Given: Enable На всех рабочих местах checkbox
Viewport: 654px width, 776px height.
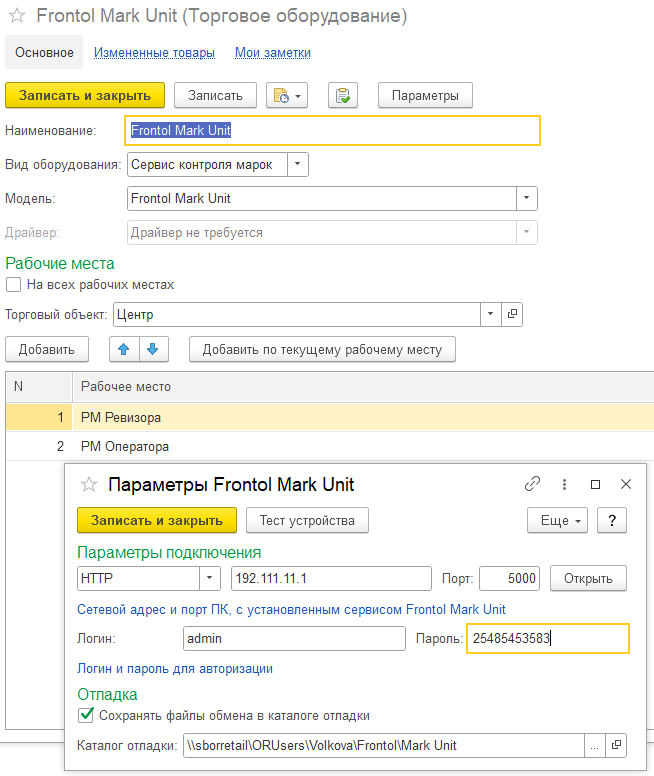Looking at the screenshot, I should [x=13, y=285].
